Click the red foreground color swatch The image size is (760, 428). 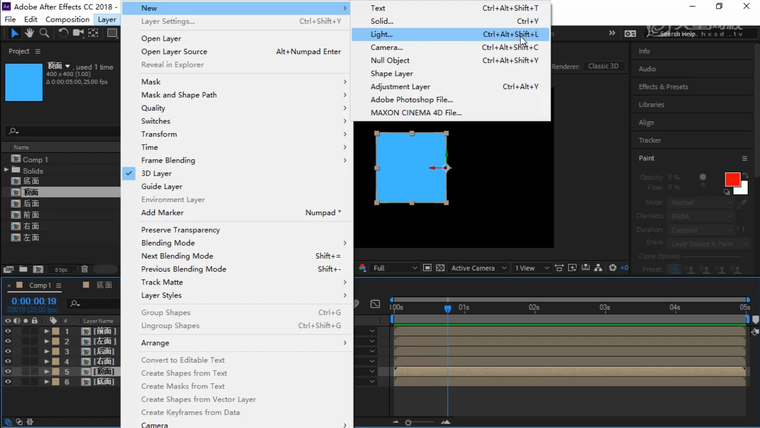pos(732,180)
